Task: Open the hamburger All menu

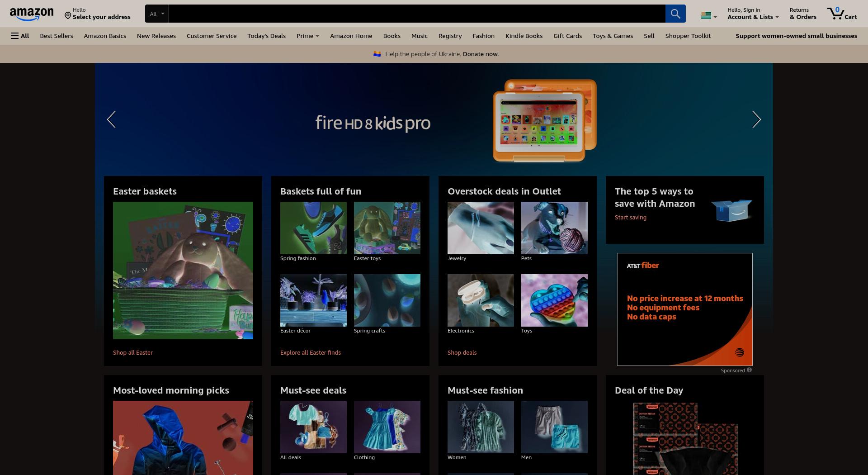Action: [x=20, y=36]
